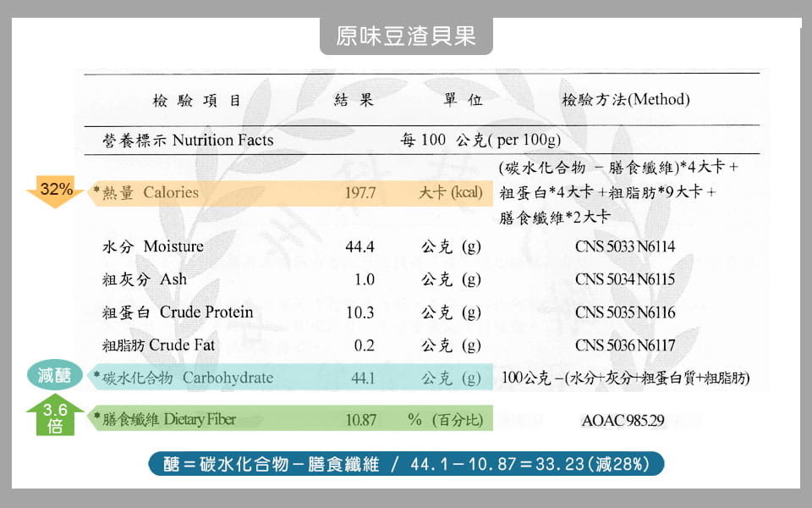Click the method CNS 5035 N6116
Screen dimensions: 812x508
coord(625,312)
